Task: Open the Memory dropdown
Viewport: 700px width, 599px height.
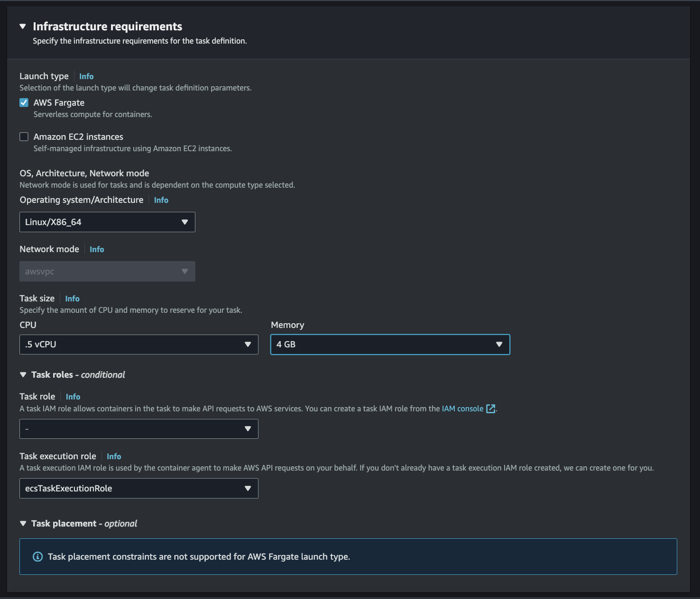Action: tap(390, 345)
